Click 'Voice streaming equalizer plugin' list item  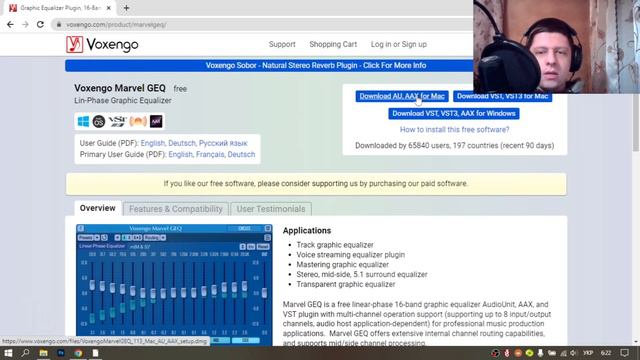click(x=351, y=255)
